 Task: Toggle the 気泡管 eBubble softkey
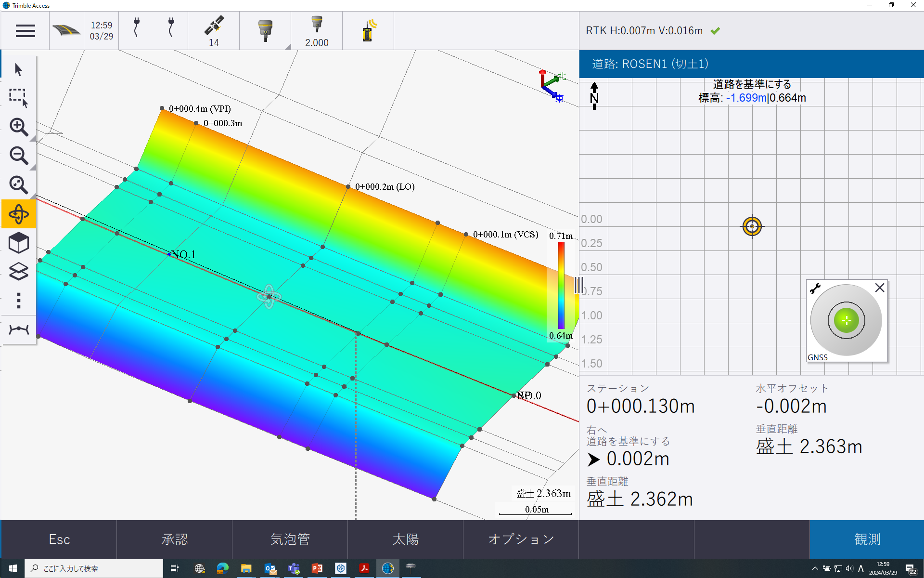pos(290,539)
